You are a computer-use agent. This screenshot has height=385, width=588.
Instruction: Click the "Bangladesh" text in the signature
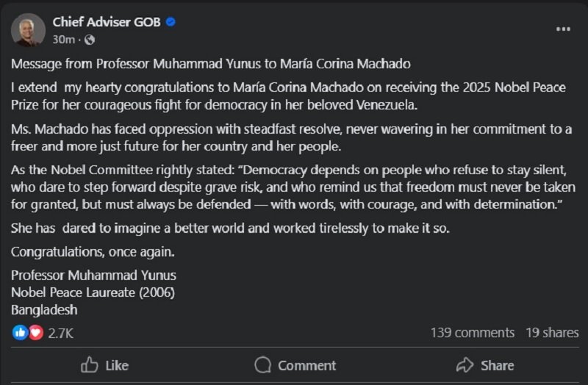pos(44,309)
